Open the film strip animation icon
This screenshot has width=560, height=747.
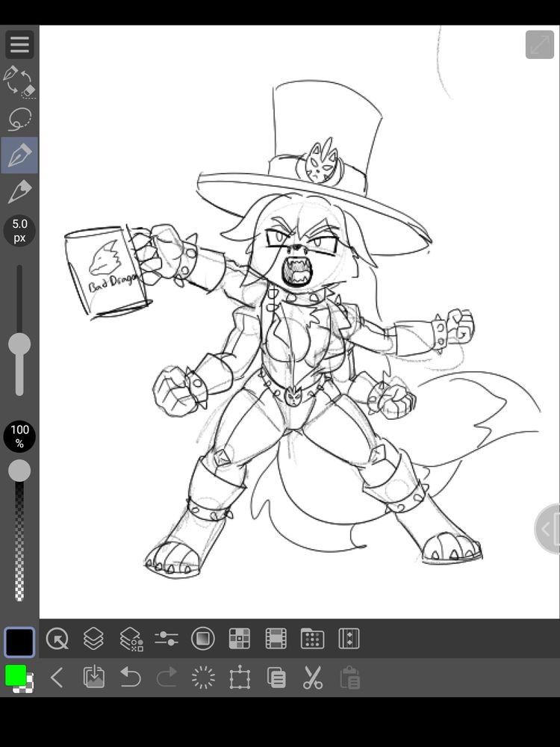click(276, 639)
